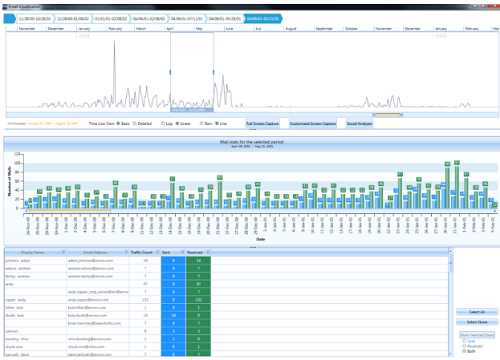
Task: Grab the left handle of the timeline selection
Action: tap(170, 72)
